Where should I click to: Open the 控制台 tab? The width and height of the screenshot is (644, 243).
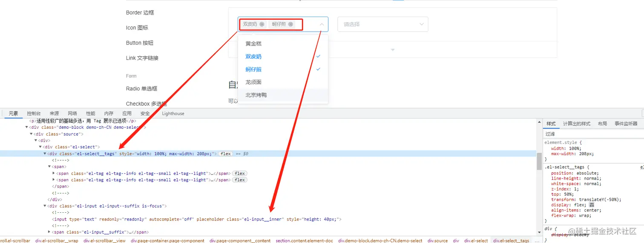tap(34, 113)
